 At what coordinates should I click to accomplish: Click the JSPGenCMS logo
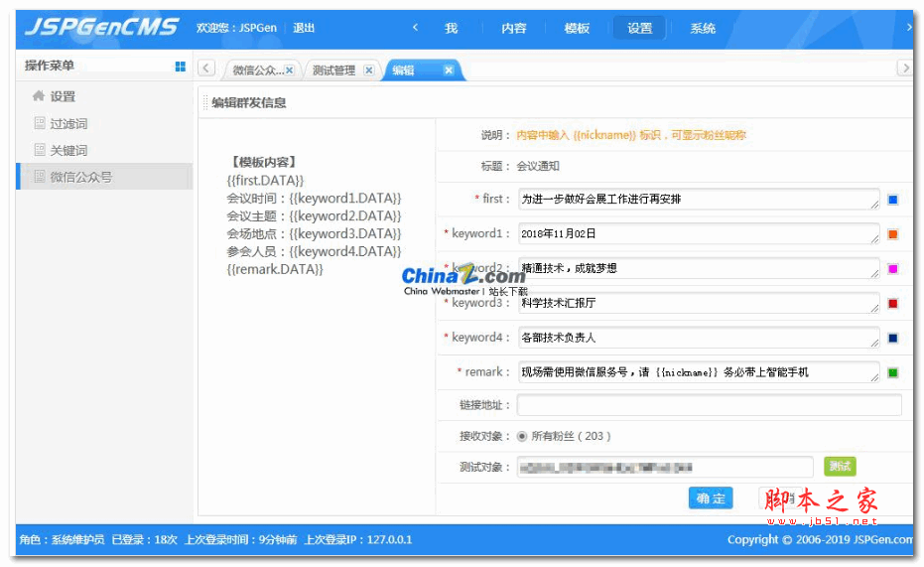101,27
